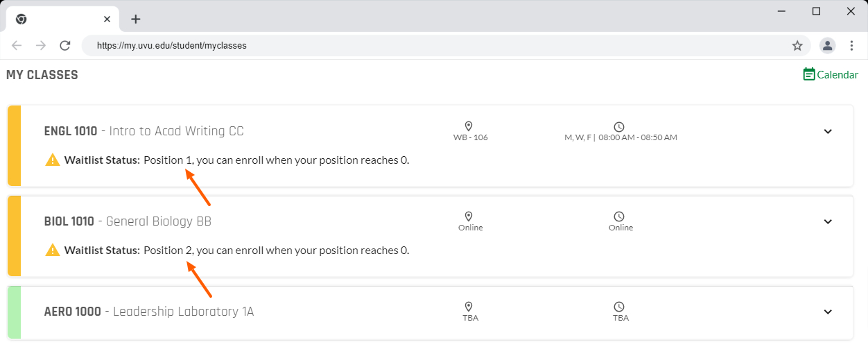The image size is (868, 347).
Task: Click the BIOL 1010 location pin icon
Action: pyautogui.click(x=469, y=217)
